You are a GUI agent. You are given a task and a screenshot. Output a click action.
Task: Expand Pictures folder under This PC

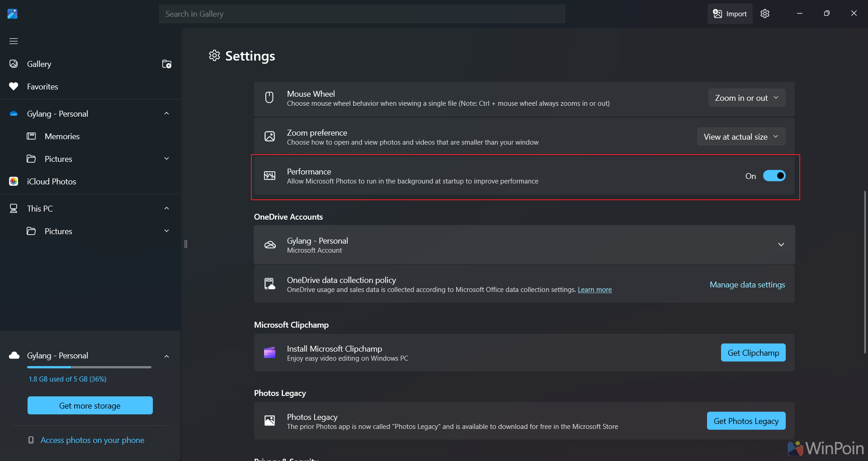click(166, 231)
